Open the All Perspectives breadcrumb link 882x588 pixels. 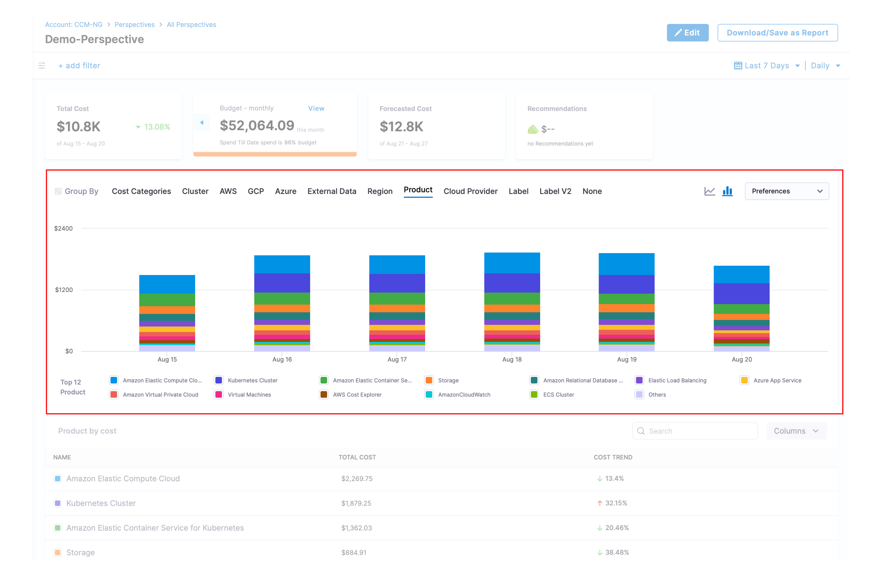pyautogui.click(x=191, y=24)
